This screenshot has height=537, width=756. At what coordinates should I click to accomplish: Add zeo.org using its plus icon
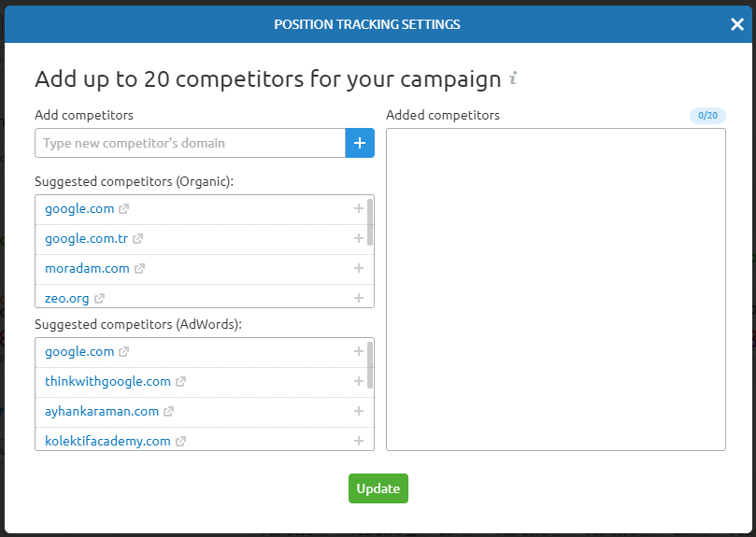[x=359, y=298]
